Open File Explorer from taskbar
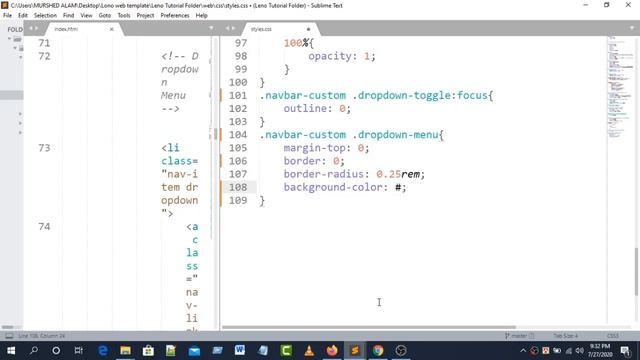640x360 pixels. coord(125,351)
